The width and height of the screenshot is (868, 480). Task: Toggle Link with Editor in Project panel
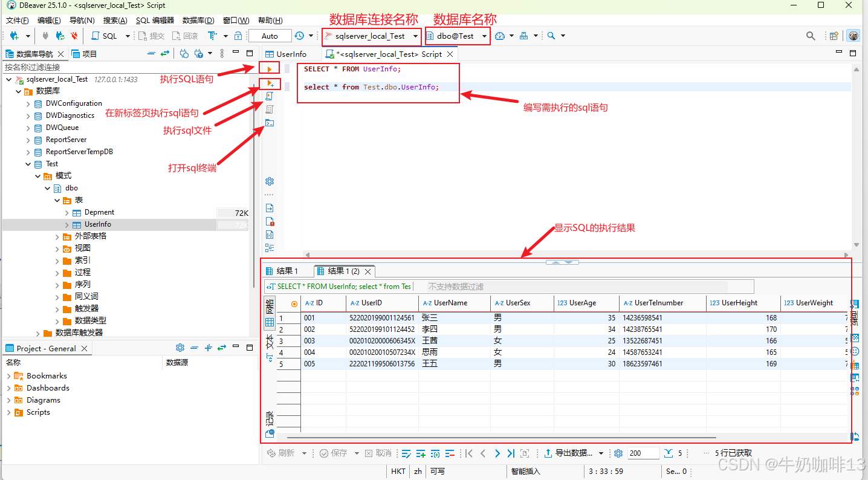tap(222, 348)
